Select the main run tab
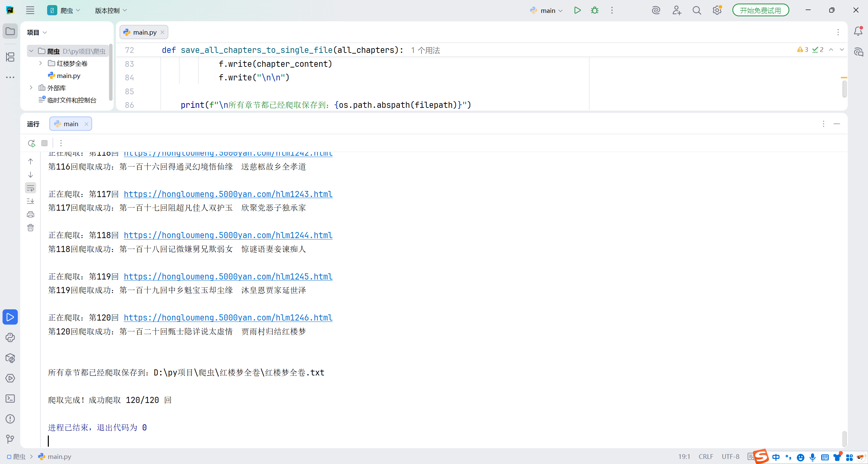 (71, 124)
